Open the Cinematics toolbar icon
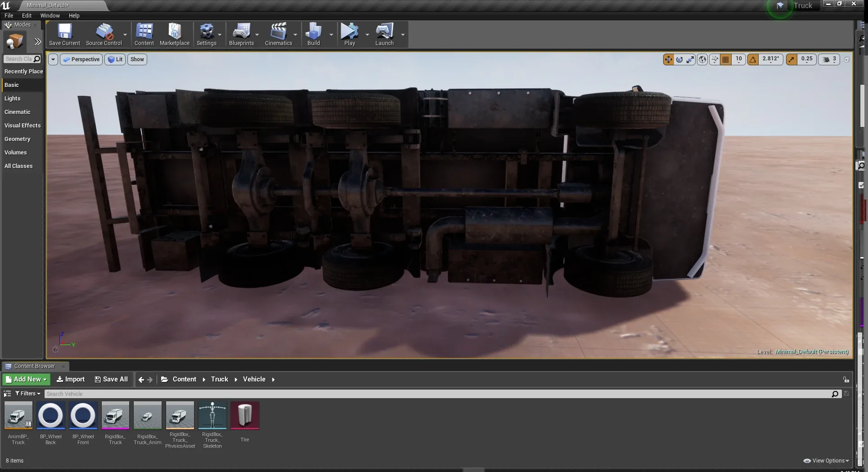 278,34
